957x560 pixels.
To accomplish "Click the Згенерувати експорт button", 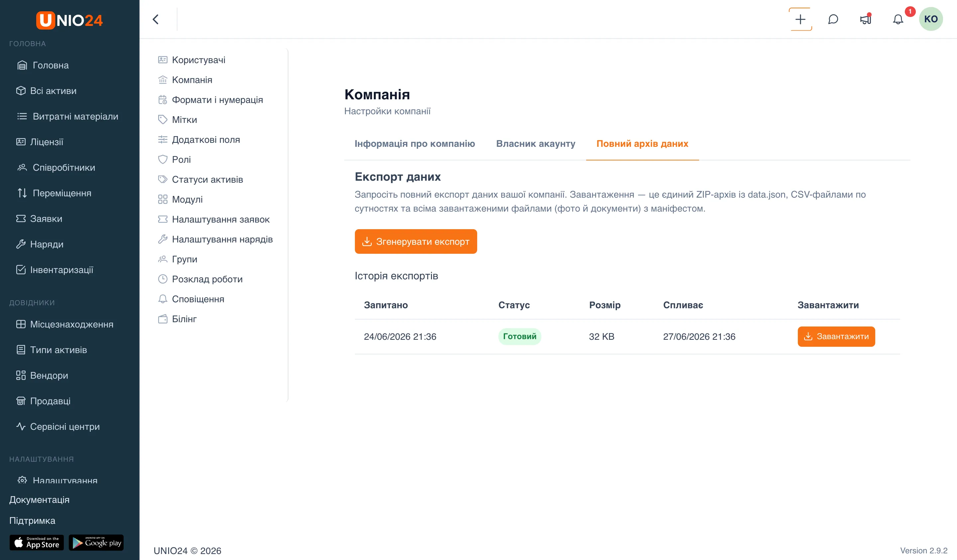I will click(x=416, y=241).
